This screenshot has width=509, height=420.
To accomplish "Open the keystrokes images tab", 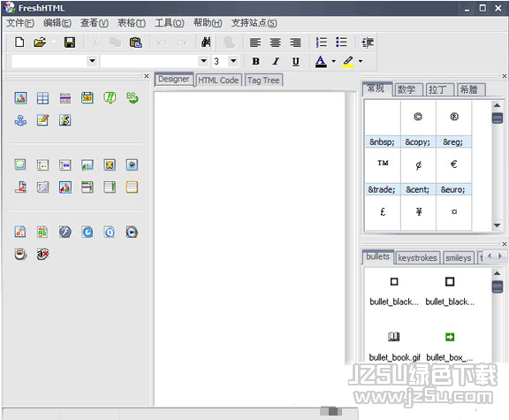I will coord(417,258).
